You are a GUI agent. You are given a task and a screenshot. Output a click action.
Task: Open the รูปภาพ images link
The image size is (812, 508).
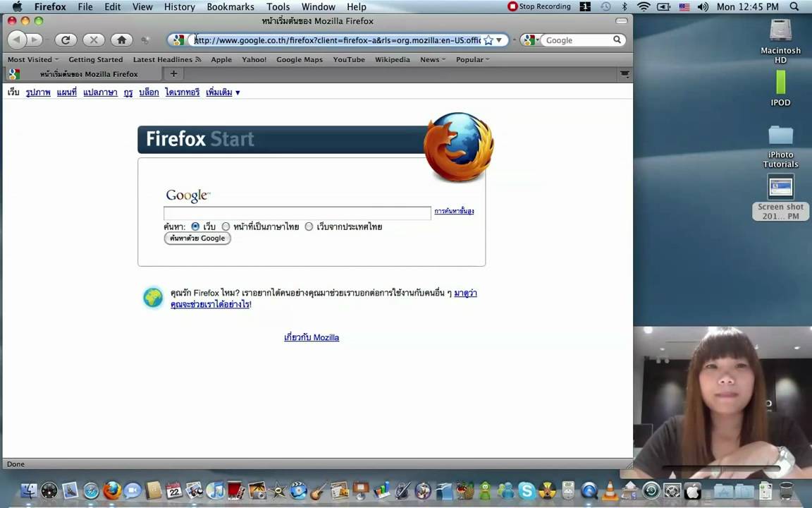point(38,92)
